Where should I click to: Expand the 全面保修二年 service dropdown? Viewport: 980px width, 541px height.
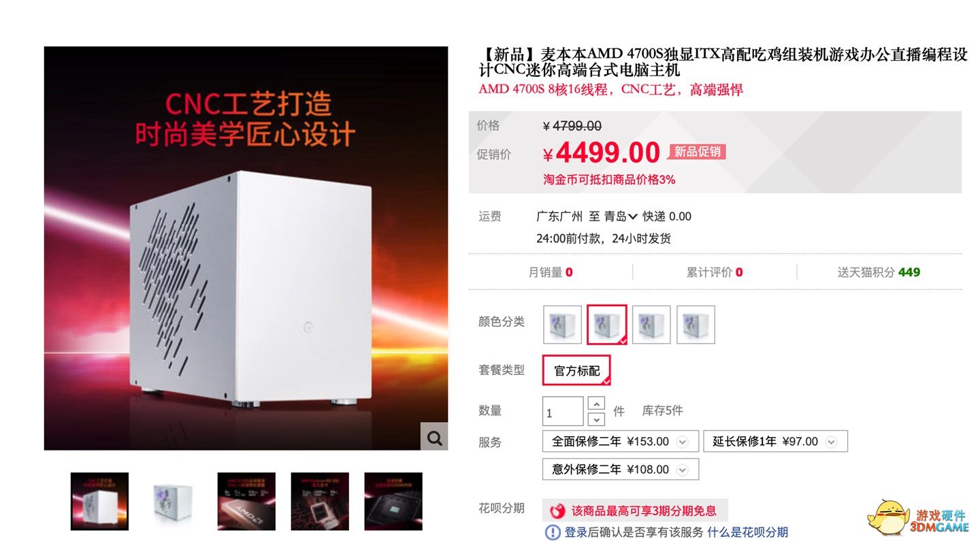pos(683,442)
